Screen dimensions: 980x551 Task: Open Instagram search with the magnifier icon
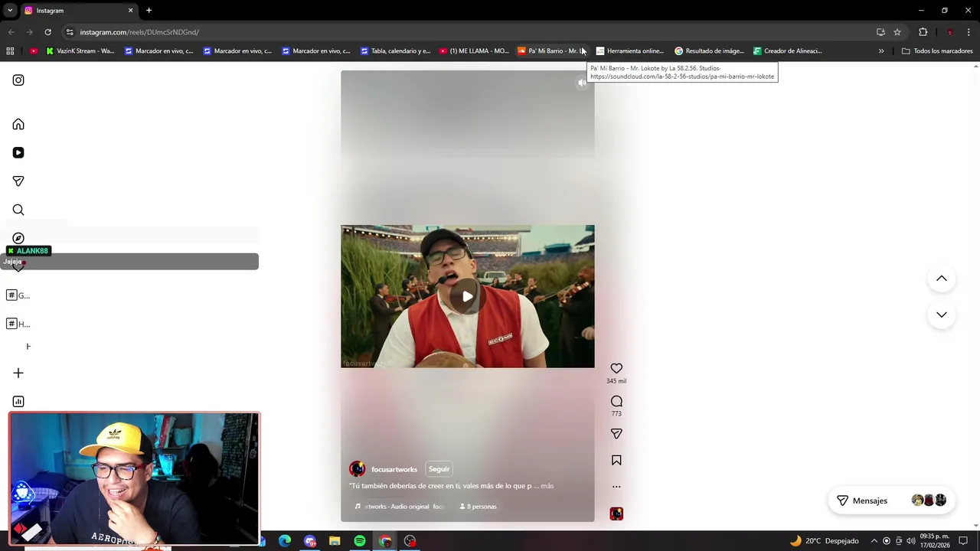click(x=18, y=210)
